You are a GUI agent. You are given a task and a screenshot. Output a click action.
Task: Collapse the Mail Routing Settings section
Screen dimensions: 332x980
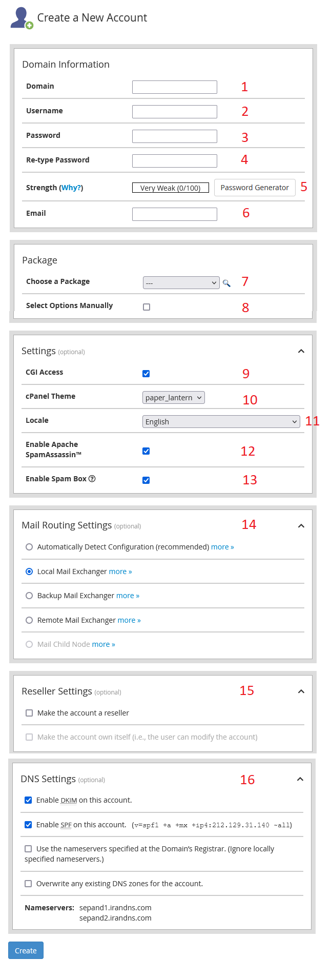(301, 526)
